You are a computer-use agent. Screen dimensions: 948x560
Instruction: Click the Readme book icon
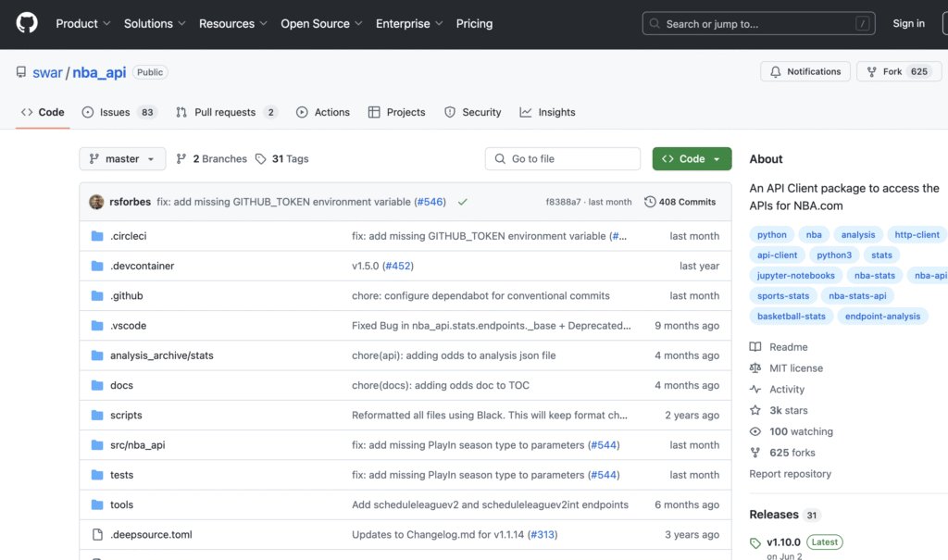coord(755,347)
